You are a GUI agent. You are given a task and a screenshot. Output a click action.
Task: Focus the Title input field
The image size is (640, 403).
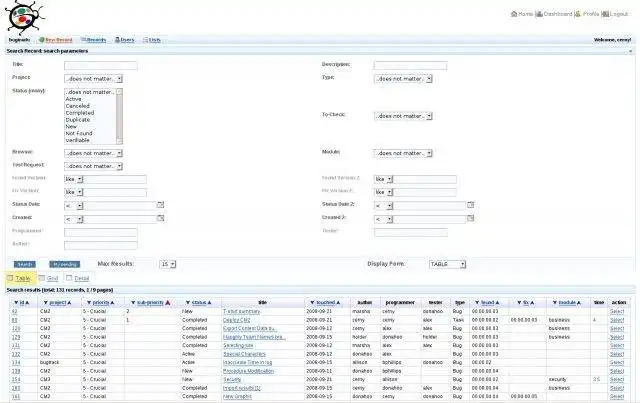(x=100, y=65)
